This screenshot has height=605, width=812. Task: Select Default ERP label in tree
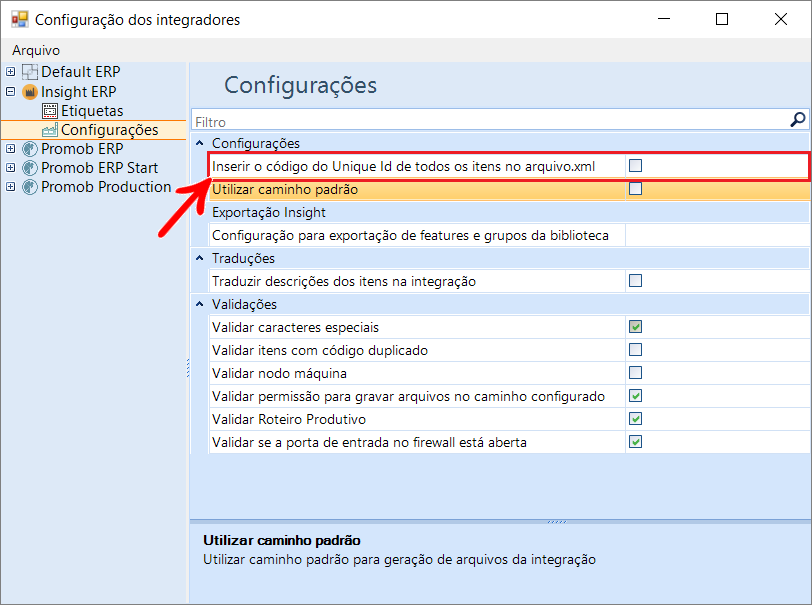pyautogui.click(x=81, y=71)
